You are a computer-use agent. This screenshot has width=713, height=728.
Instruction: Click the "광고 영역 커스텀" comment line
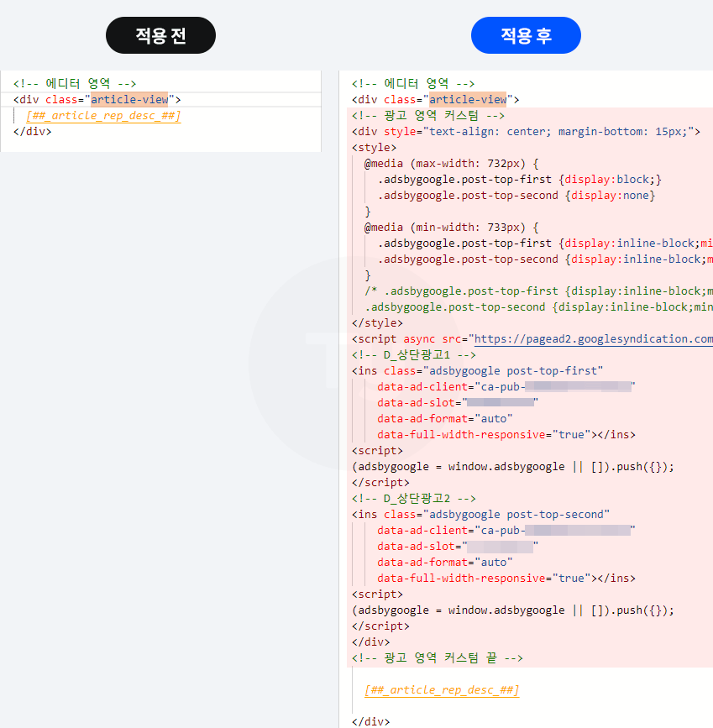(426, 115)
